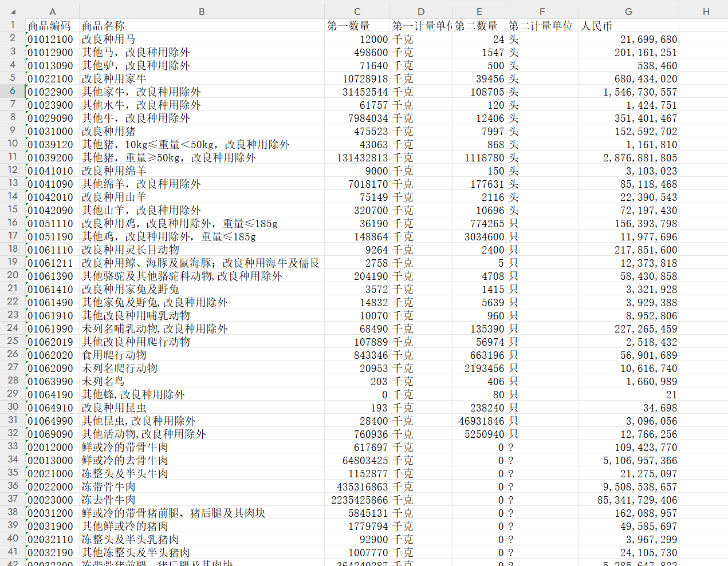Select empty column H header
Screen dimensions: 728x566
coord(706,11)
